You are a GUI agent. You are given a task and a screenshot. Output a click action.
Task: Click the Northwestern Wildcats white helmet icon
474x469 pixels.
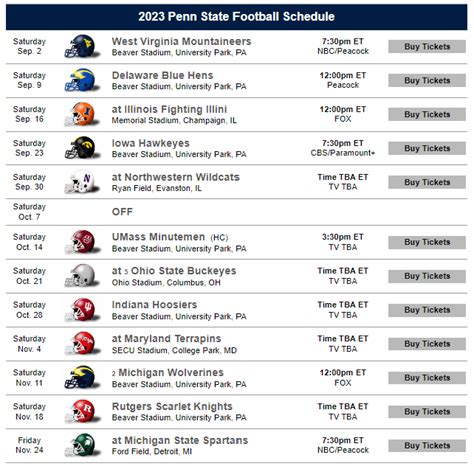pyautogui.click(x=82, y=182)
